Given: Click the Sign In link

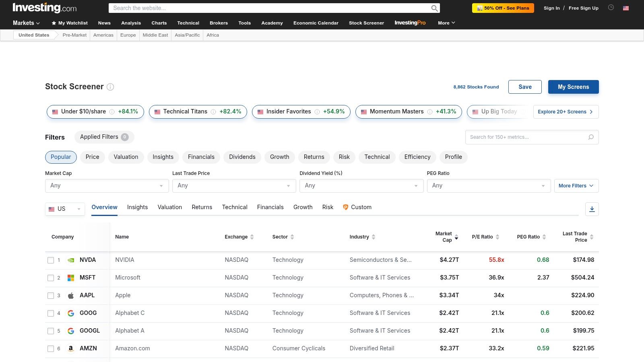Looking at the screenshot, I should tap(552, 8).
